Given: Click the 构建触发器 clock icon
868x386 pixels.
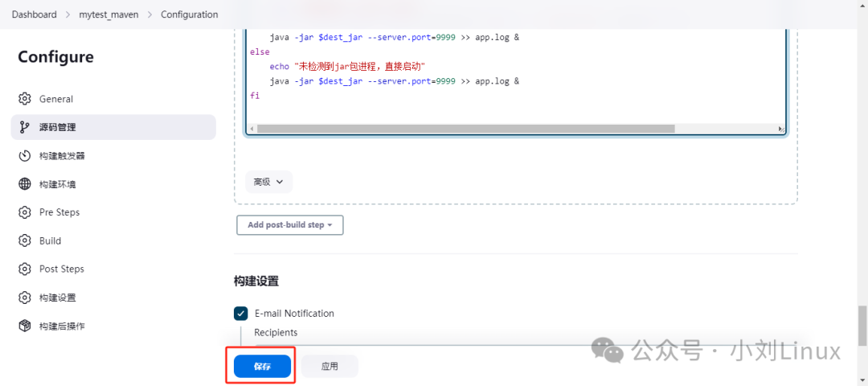Looking at the screenshot, I should [24, 156].
